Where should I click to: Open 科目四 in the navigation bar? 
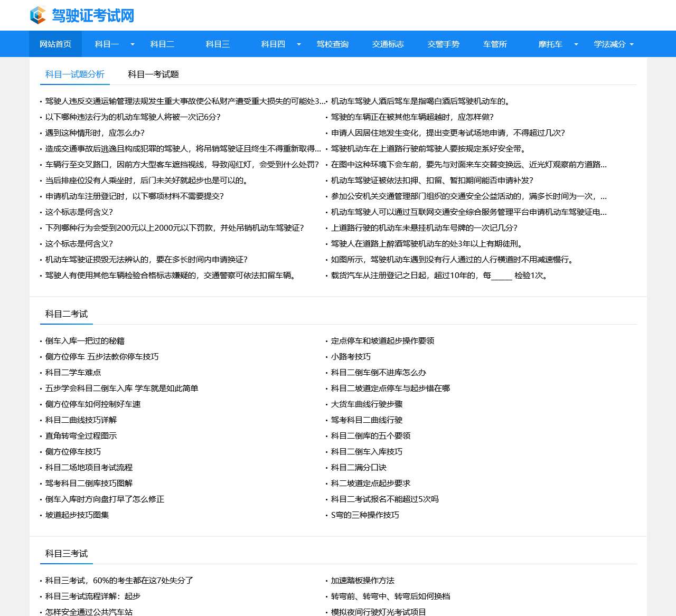[x=273, y=44]
